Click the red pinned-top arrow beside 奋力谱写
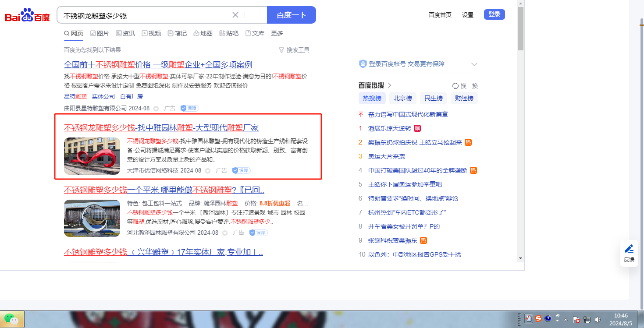 tap(361, 114)
